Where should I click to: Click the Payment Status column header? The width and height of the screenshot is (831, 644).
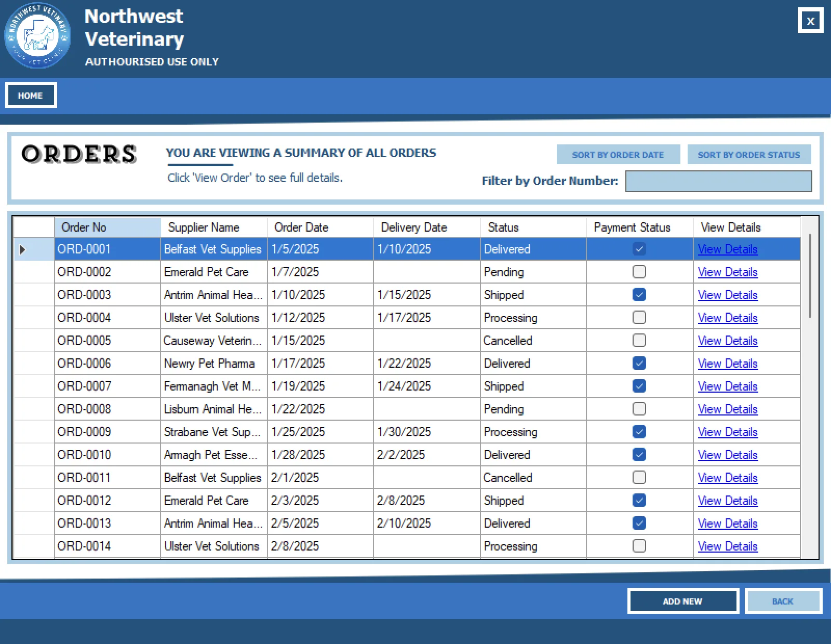(x=640, y=227)
